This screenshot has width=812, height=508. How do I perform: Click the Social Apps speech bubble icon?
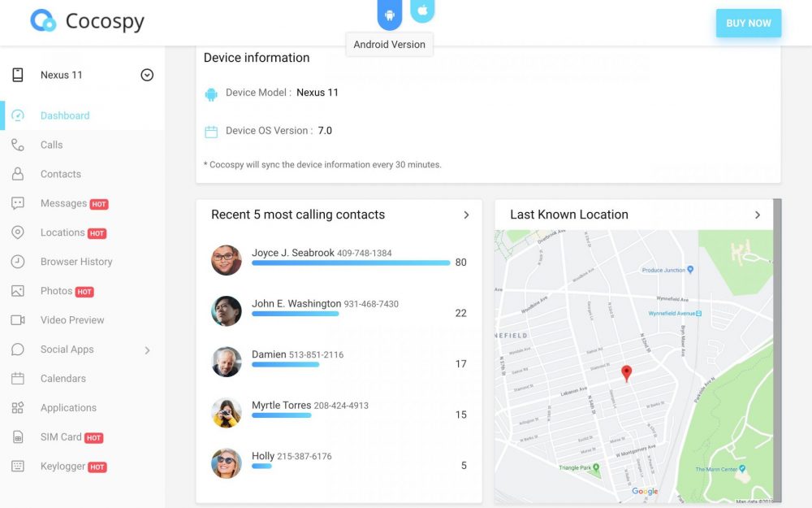pos(18,350)
